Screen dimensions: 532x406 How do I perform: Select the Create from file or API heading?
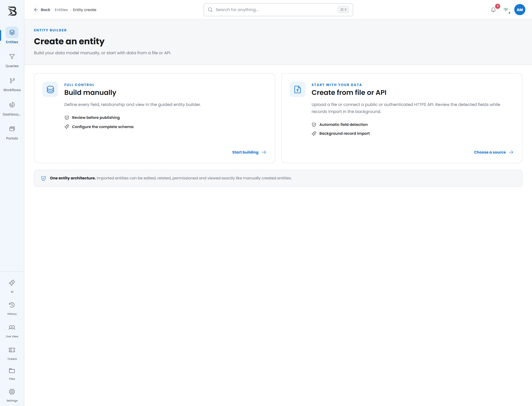click(349, 93)
